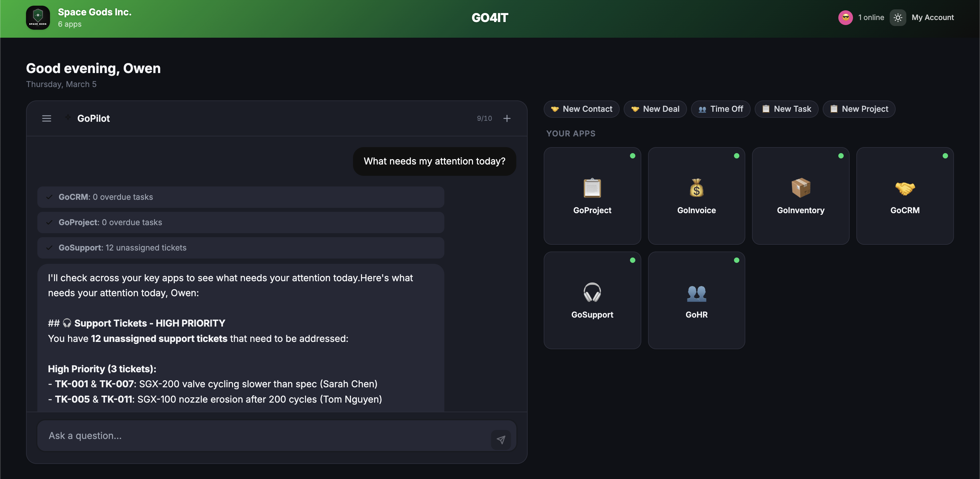Open GoPilot hamburger conversation menu

[46, 118]
